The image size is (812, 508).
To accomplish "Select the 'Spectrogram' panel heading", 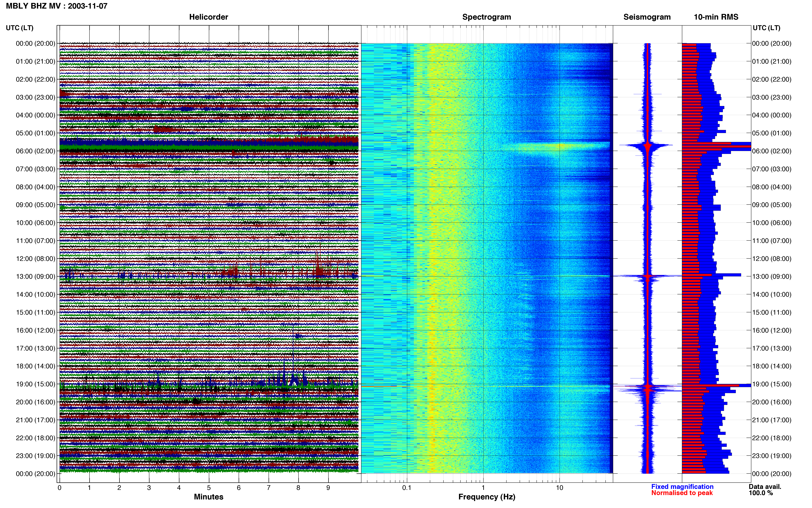I will tap(487, 17).
